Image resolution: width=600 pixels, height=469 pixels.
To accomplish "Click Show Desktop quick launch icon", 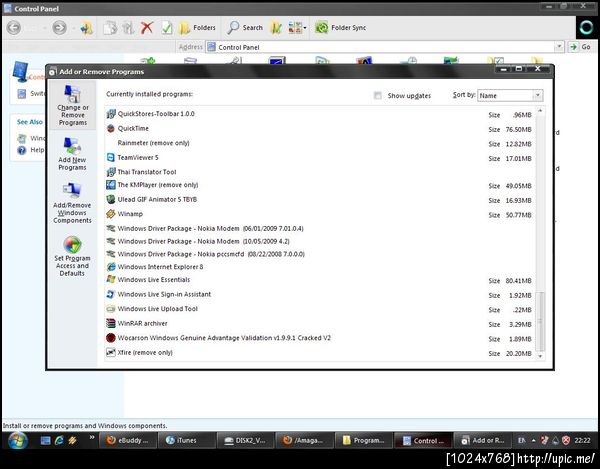I will (x=45, y=441).
